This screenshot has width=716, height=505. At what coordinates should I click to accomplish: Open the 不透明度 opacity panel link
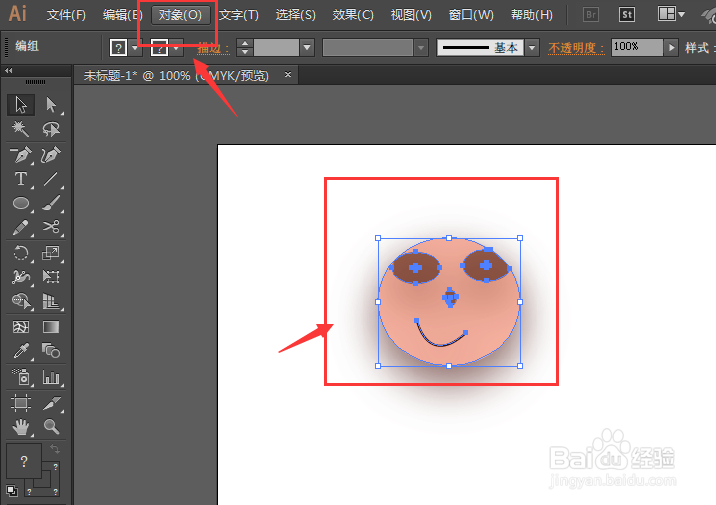tap(576, 48)
